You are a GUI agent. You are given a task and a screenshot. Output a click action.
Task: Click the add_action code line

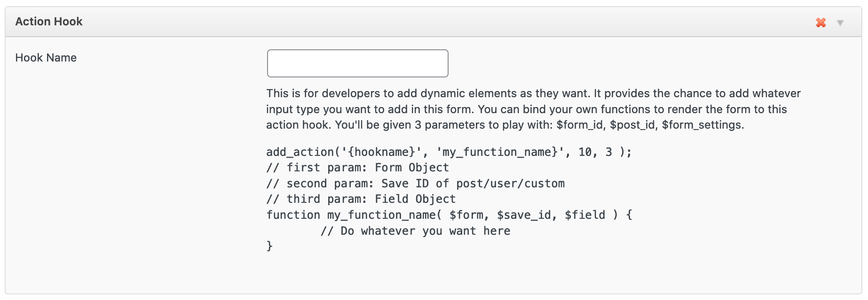tap(449, 152)
